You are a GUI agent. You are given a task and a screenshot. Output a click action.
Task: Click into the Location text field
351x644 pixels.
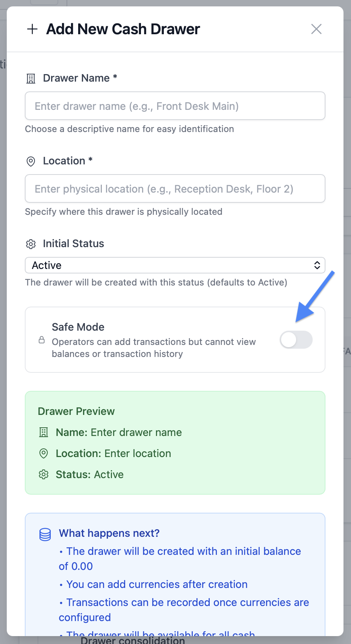(175, 189)
